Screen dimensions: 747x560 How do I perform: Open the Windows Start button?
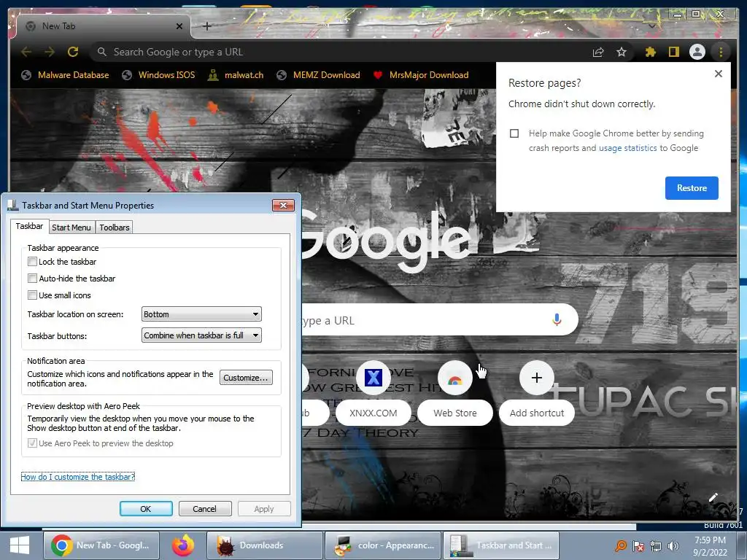coord(20,545)
